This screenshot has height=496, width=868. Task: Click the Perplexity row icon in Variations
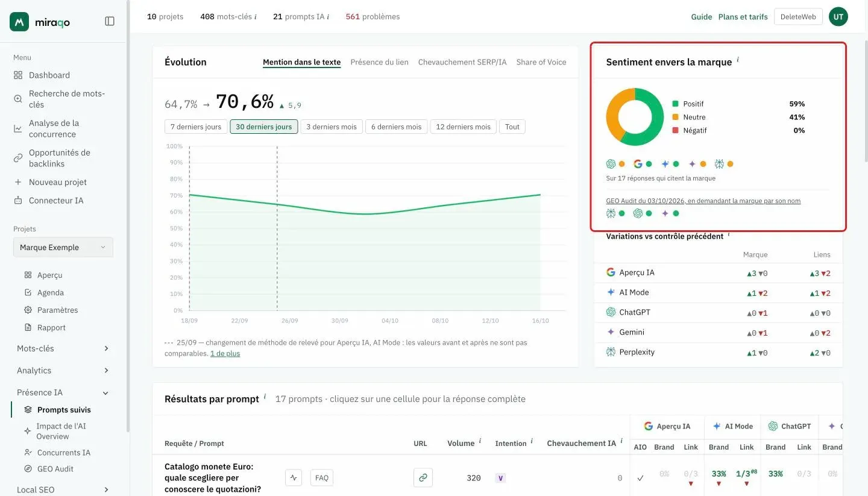pyautogui.click(x=611, y=352)
